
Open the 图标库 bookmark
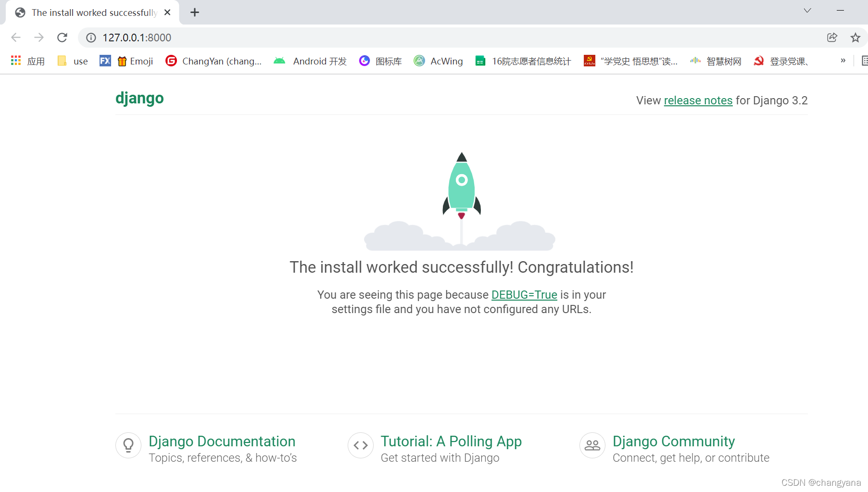380,61
